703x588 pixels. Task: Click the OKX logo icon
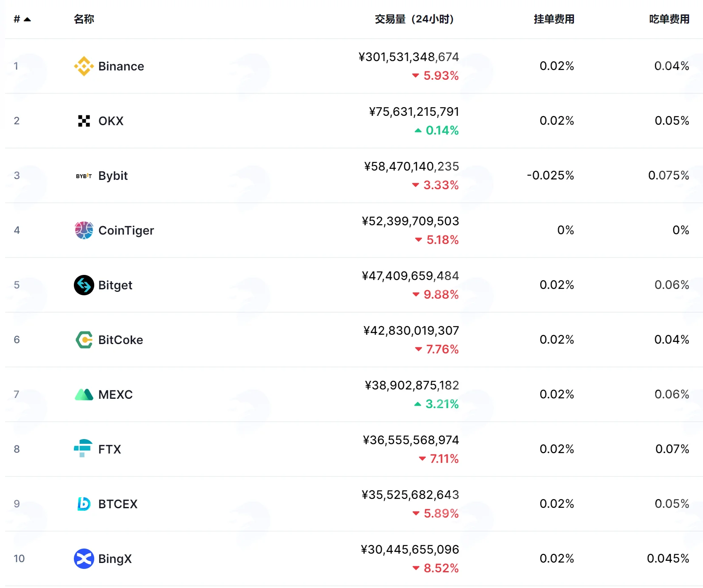tap(84, 121)
